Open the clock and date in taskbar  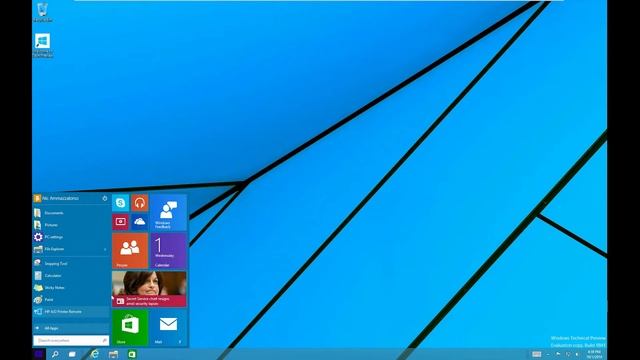pyautogui.click(x=594, y=354)
